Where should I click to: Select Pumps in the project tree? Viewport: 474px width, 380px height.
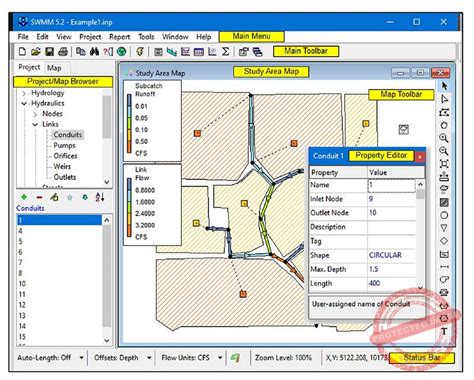64,145
